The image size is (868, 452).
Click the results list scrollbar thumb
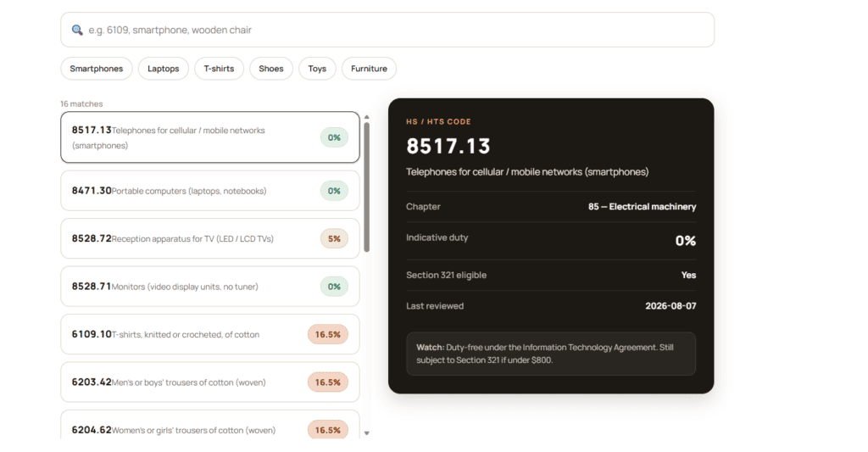[366, 187]
